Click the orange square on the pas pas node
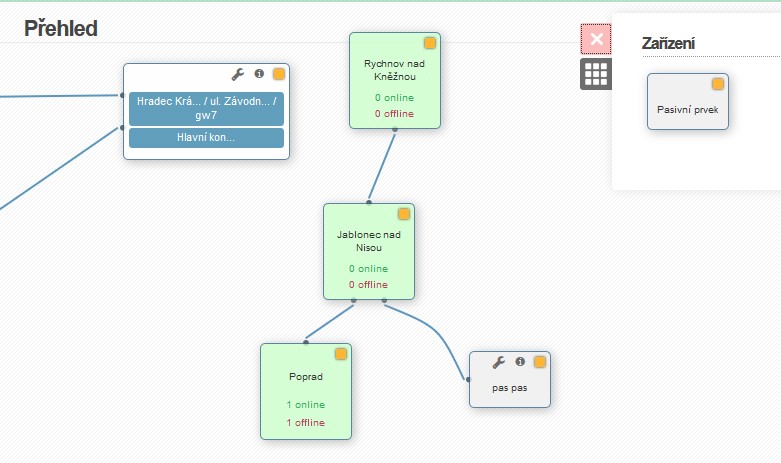781x463 pixels. coord(540,362)
